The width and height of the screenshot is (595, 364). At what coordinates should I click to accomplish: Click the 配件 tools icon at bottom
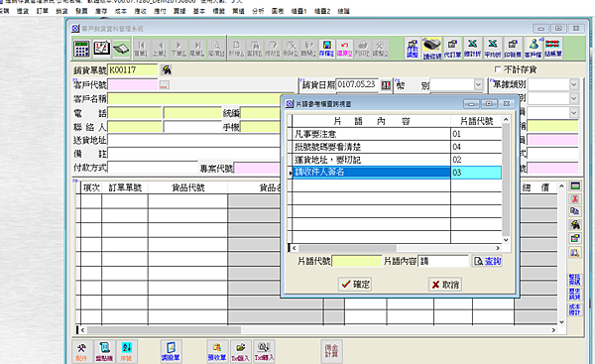point(81,351)
